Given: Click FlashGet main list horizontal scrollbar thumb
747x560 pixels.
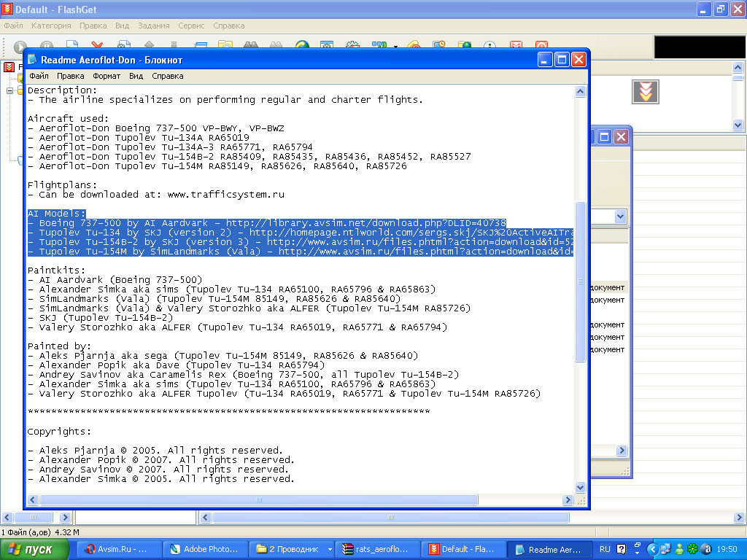Looking at the screenshot, I should (x=391, y=517).
